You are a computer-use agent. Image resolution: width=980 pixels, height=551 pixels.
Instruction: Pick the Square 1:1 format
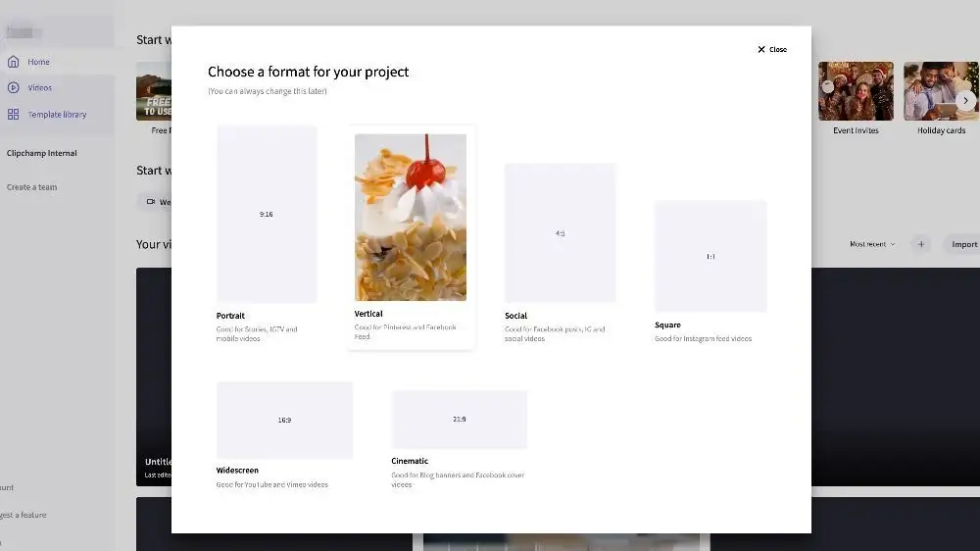click(710, 257)
